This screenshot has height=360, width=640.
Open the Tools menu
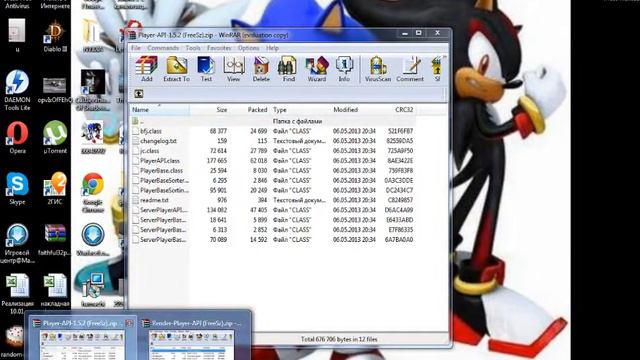point(193,48)
